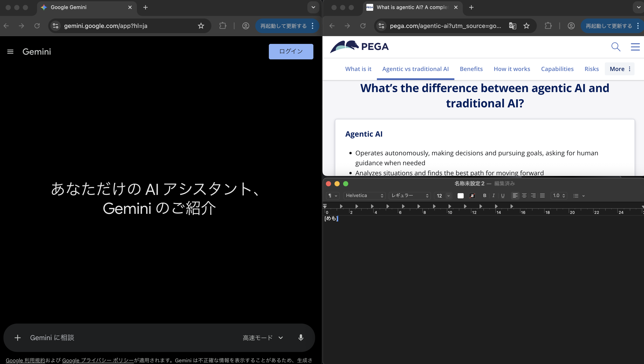Open the 高速モード mode selector in Gemini

pyautogui.click(x=263, y=338)
